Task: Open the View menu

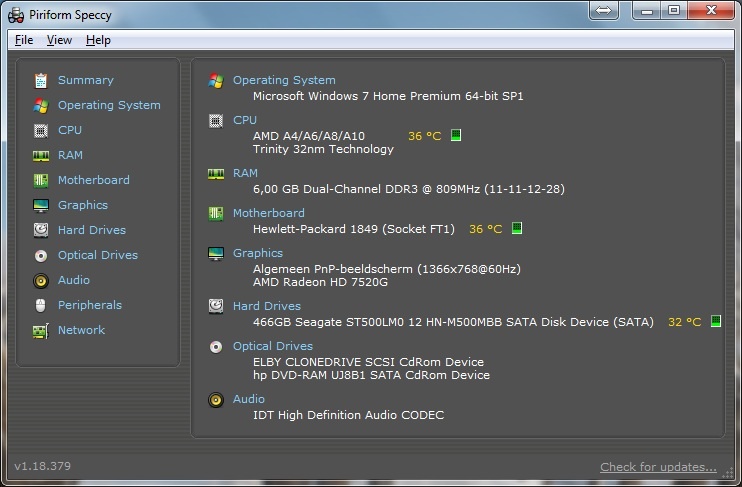Action: click(x=59, y=40)
